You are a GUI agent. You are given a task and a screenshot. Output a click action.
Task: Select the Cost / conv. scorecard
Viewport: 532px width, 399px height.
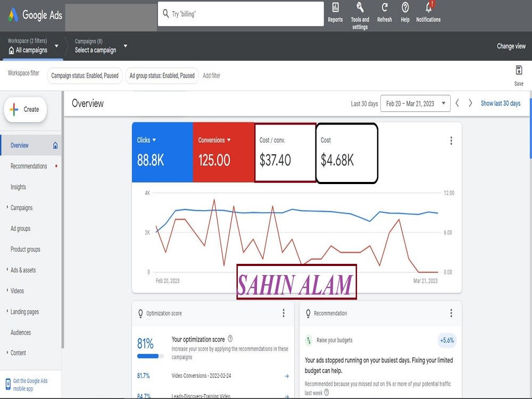point(285,153)
